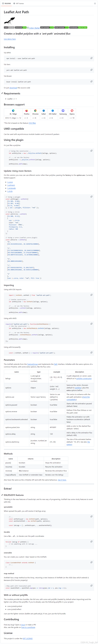Copy the browserify require code line
The image size is (98, 644).
[91, 353]
